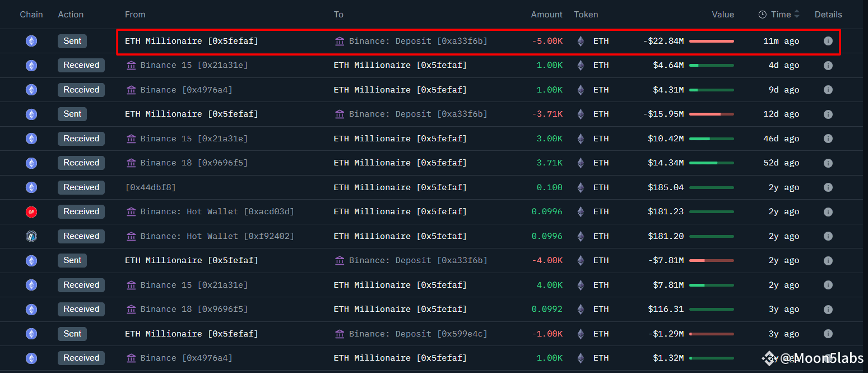Sort by the Value column header
Image resolution: width=868 pixels, height=373 pixels.
[723, 15]
